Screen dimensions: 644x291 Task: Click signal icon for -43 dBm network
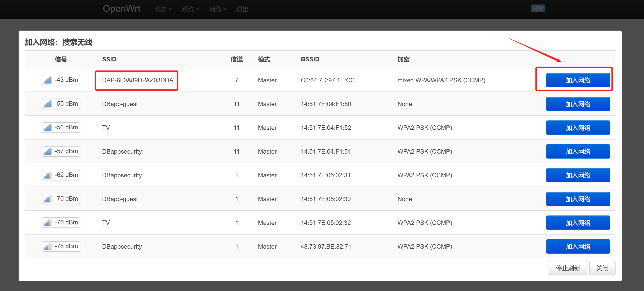click(48, 80)
